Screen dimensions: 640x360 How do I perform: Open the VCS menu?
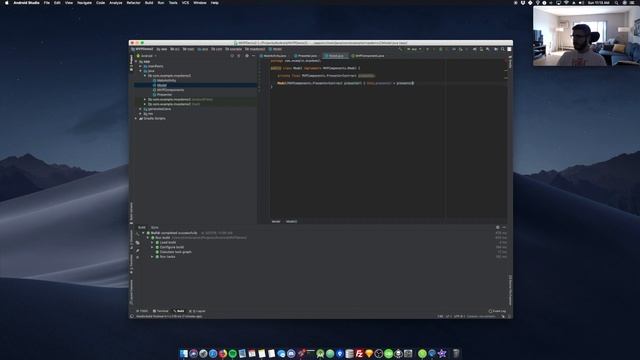coord(185,3)
